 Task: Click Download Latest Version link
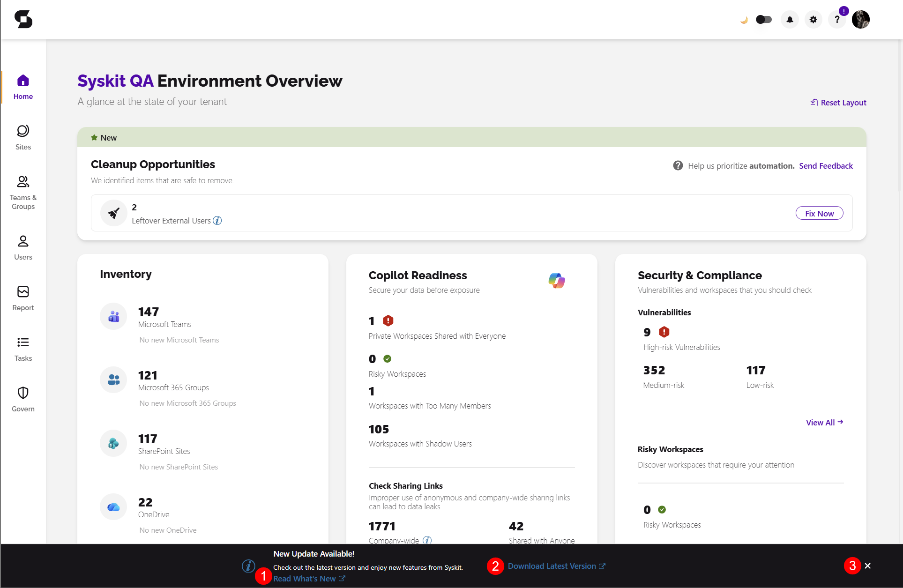tap(557, 566)
